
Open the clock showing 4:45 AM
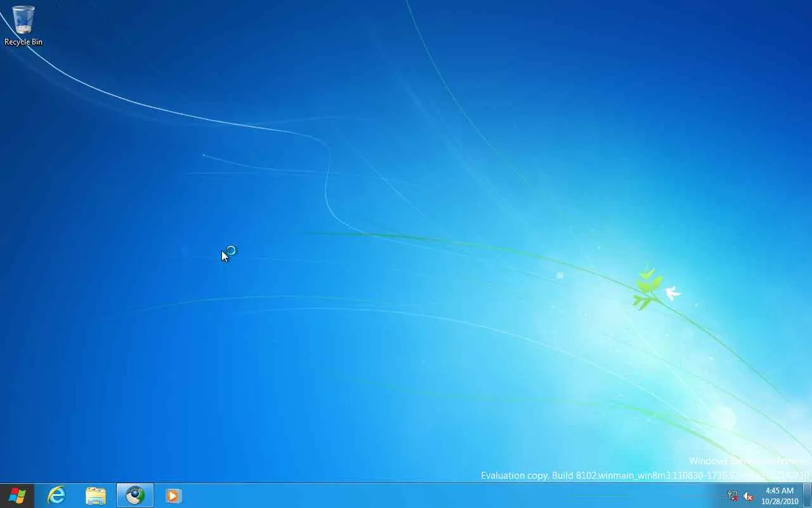[780, 496]
